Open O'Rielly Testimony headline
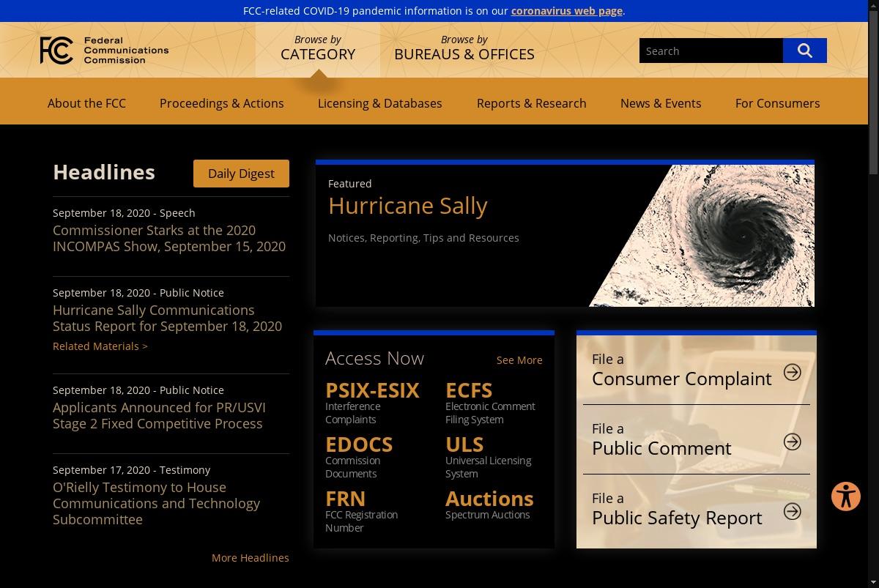 [x=156, y=503]
